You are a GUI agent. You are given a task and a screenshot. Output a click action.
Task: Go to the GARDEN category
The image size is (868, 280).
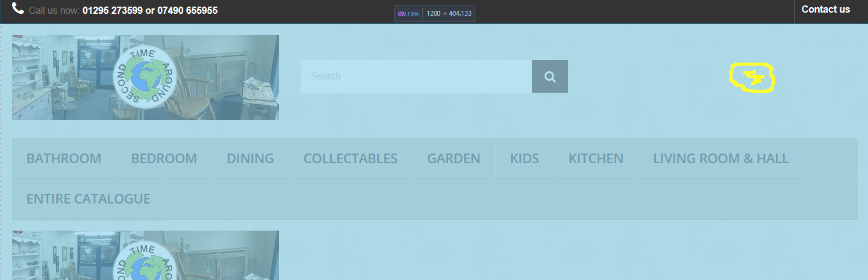point(454,158)
